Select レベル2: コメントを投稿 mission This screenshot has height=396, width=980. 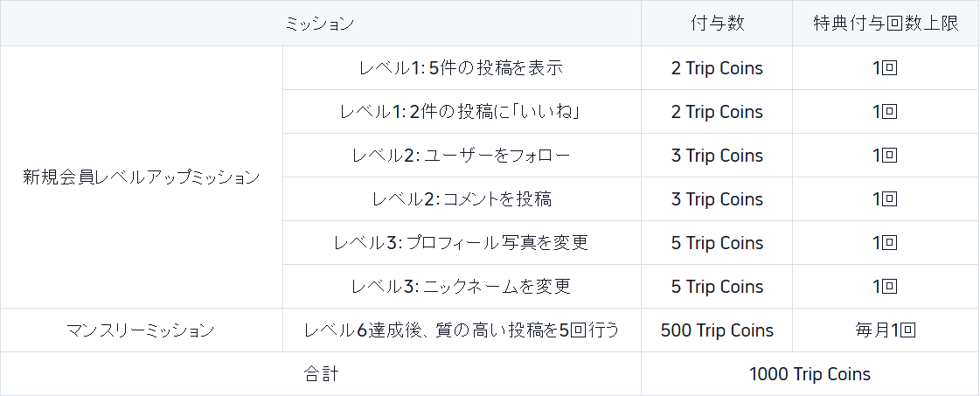pyautogui.click(x=462, y=198)
